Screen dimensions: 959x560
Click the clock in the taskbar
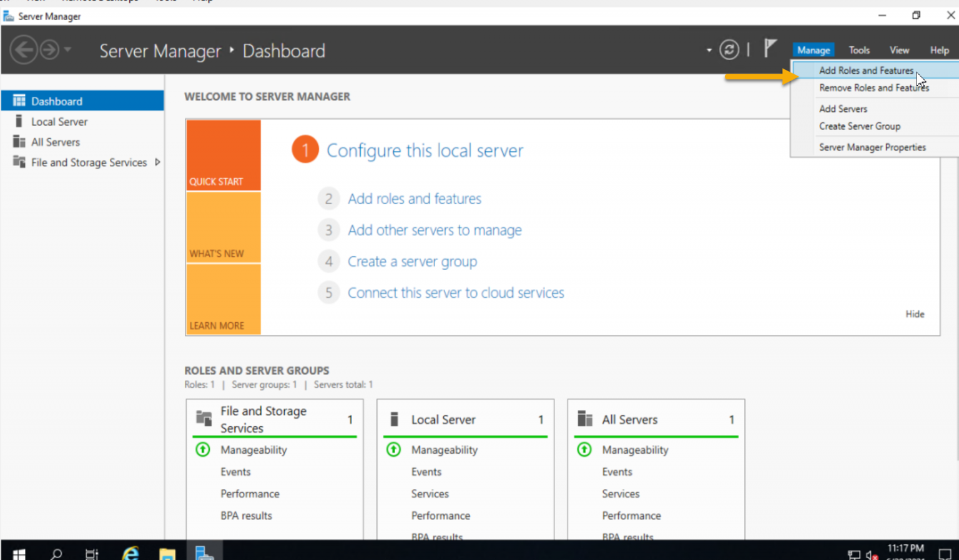(x=905, y=552)
